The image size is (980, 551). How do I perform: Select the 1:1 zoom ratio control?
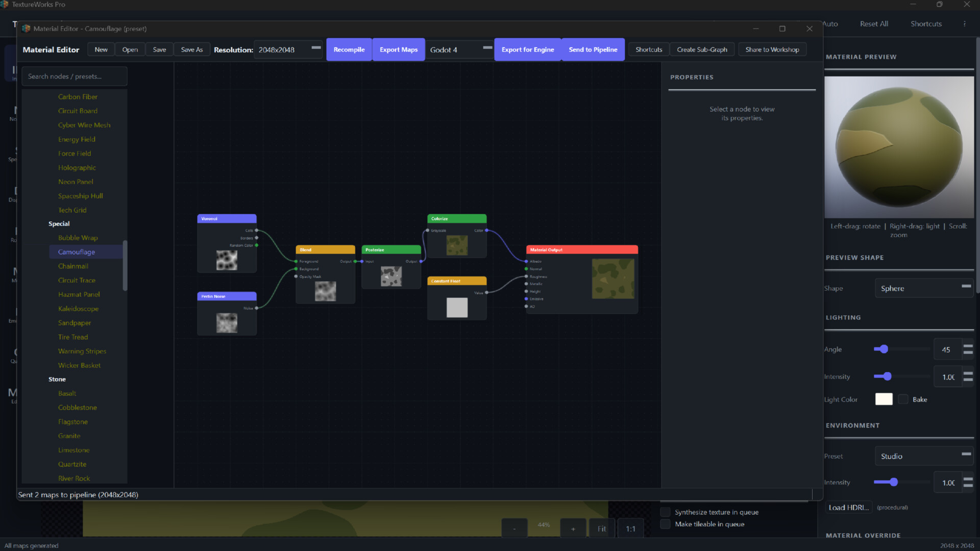click(x=630, y=528)
